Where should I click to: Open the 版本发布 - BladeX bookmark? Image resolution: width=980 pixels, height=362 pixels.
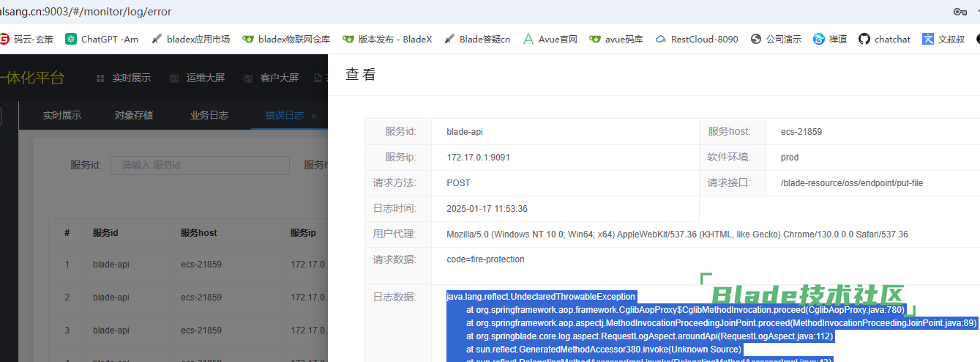coord(387,39)
